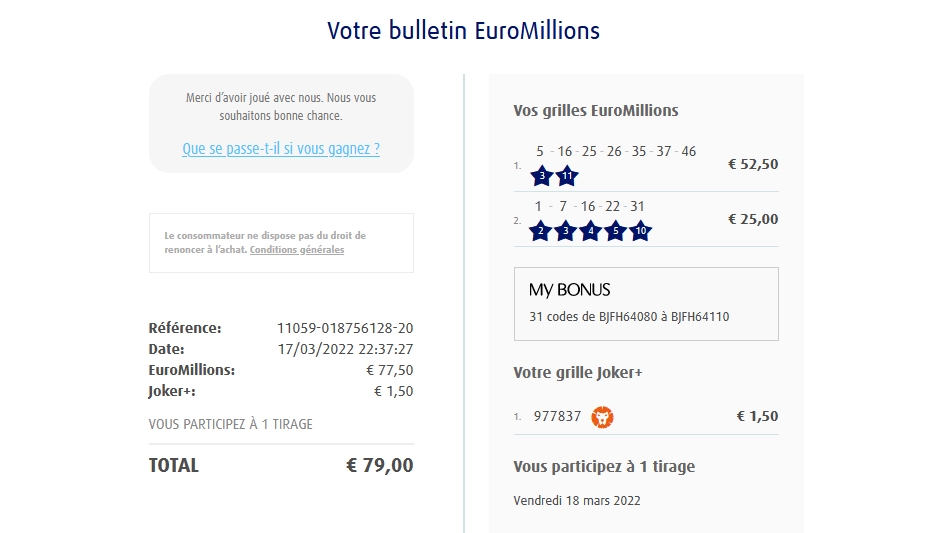Image resolution: width=950 pixels, height=533 pixels.
Task: Click star number 2 in grid 2
Action: [x=540, y=231]
